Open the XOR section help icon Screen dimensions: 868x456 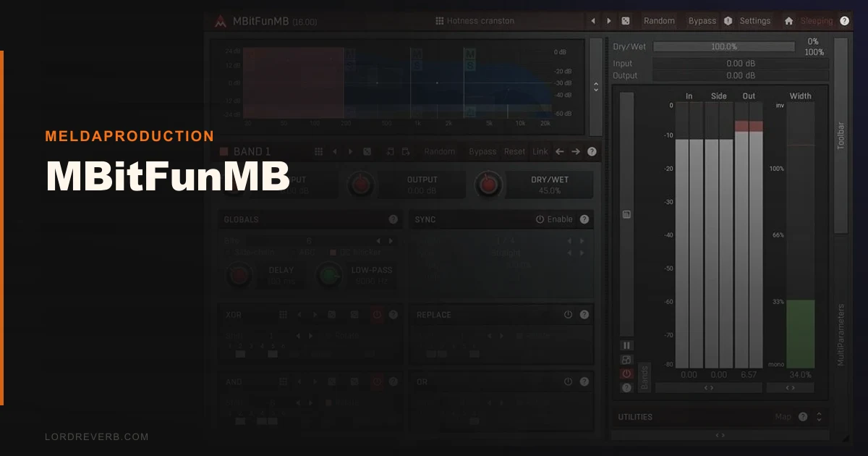coord(393,315)
